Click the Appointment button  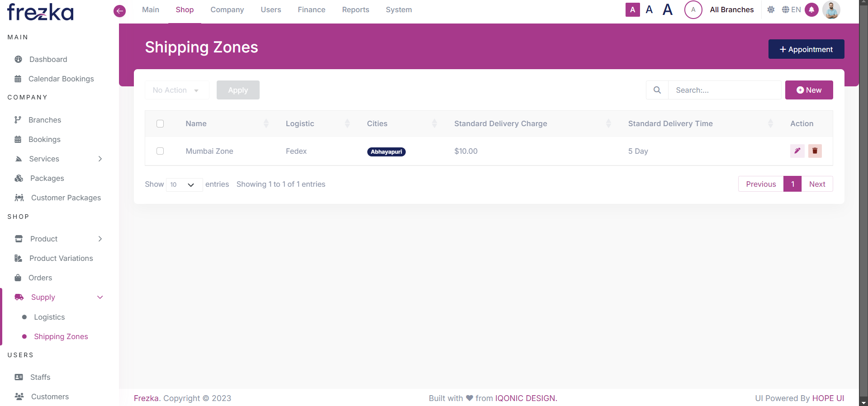(x=806, y=49)
